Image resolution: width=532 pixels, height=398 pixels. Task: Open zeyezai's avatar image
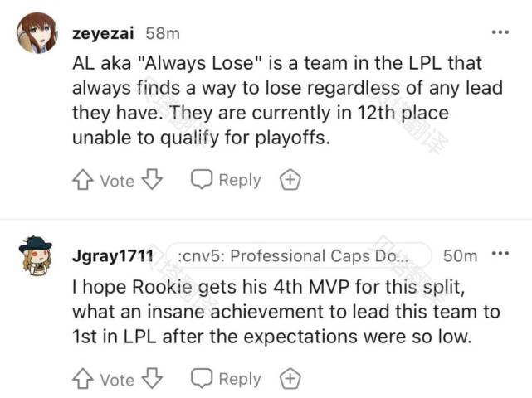point(37,33)
